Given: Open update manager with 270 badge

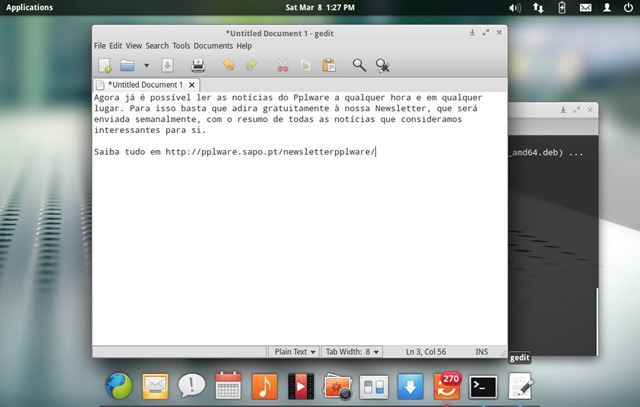Looking at the screenshot, I should (447, 386).
